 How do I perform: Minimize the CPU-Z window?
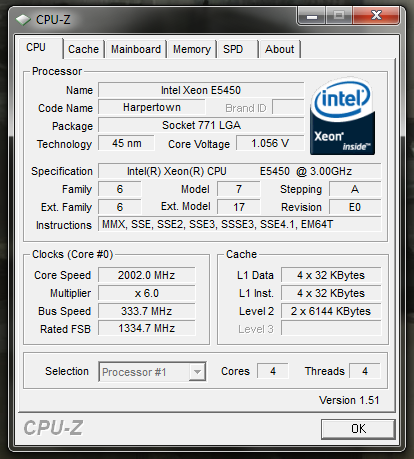[x=312, y=16]
